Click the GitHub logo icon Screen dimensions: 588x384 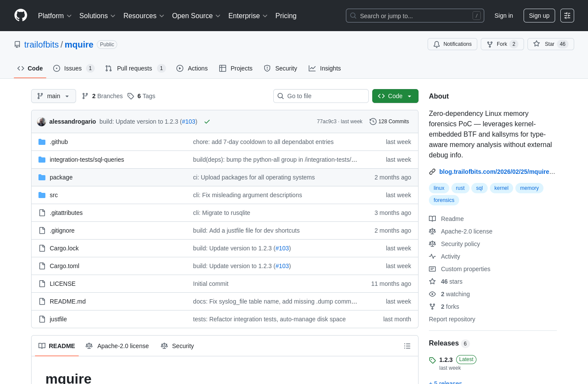[x=21, y=16]
